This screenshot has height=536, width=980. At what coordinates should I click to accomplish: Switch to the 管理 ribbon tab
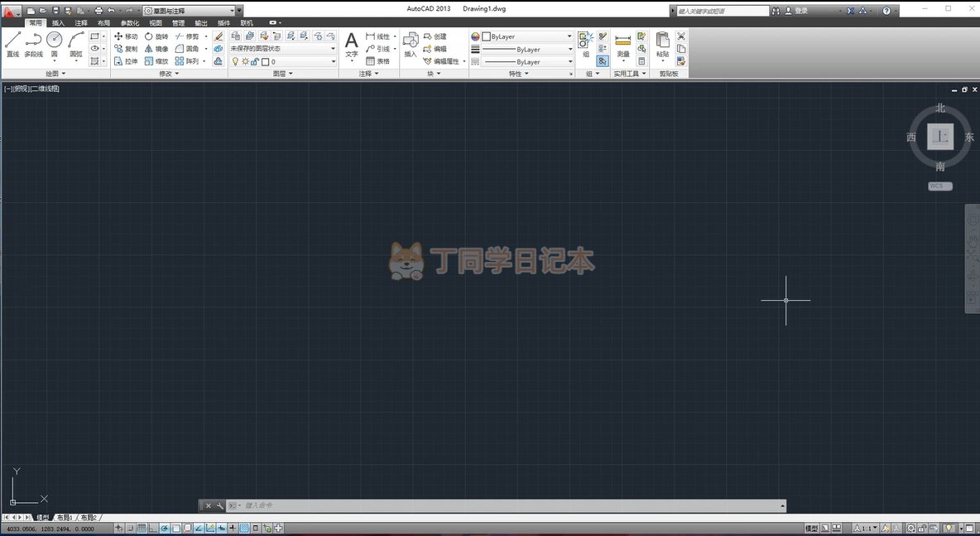pos(178,23)
